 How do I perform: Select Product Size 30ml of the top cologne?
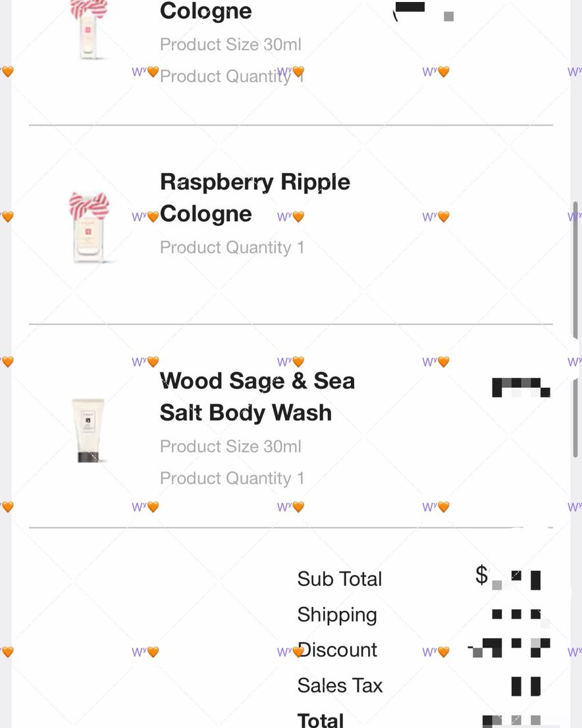click(230, 45)
